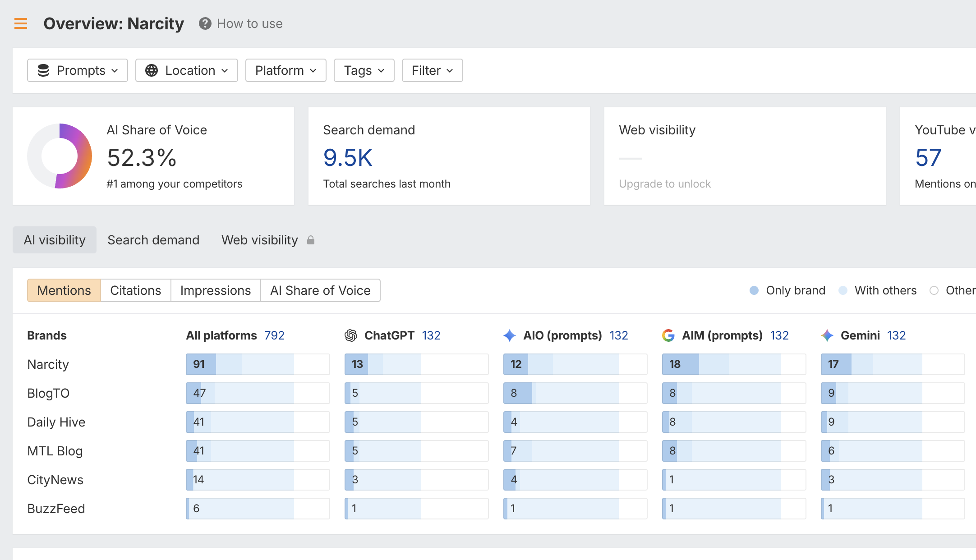Click the BlogTO brand row label
This screenshot has width=976, height=560.
tap(48, 393)
